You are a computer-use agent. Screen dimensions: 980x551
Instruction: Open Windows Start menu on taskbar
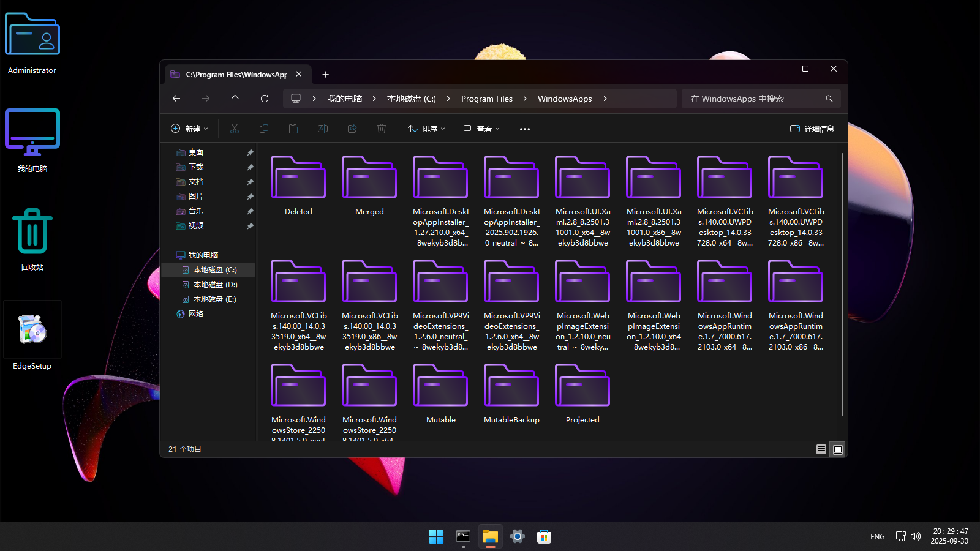click(436, 537)
